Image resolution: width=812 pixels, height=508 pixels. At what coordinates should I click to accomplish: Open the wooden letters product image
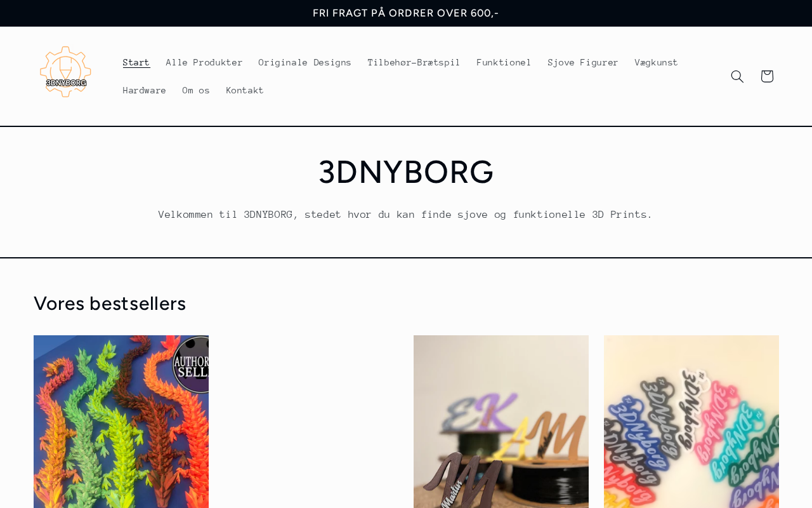(501, 422)
